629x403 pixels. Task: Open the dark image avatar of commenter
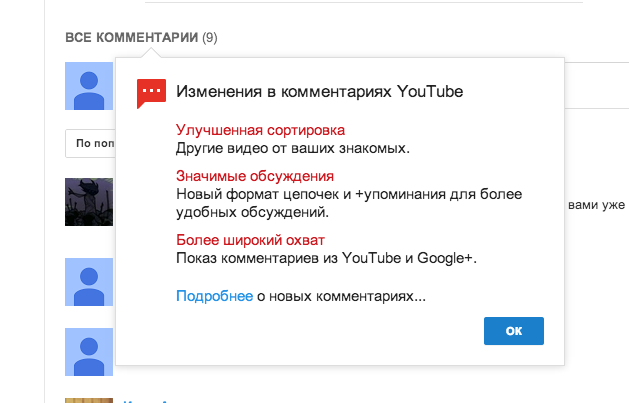(89, 203)
